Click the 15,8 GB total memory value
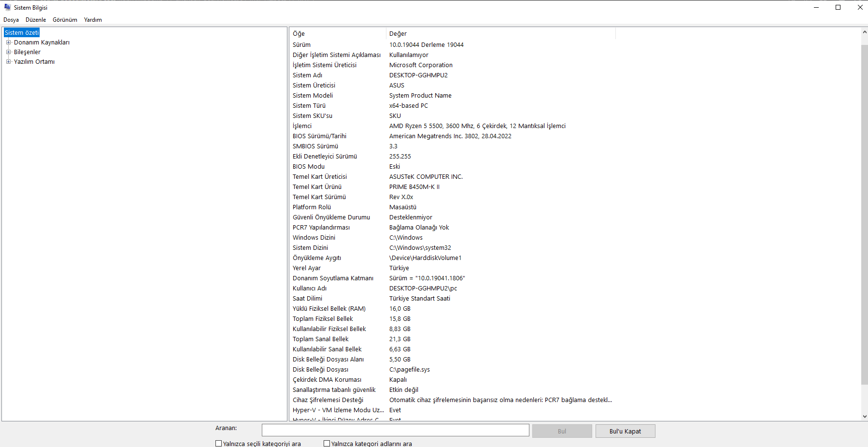Image resolution: width=868 pixels, height=447 pixels. [x=400, y=319]
